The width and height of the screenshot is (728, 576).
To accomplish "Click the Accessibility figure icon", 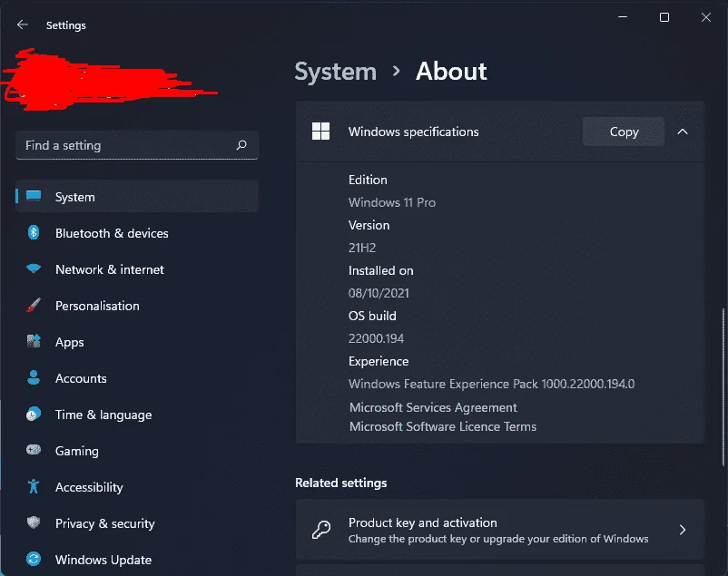I will 34,486.
